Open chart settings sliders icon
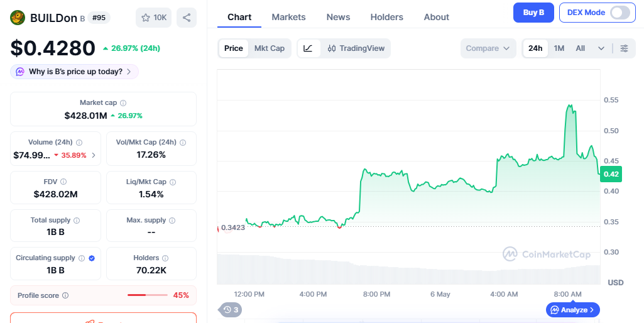The height and width of the screenshot is (323, 644). click(624, 48)
